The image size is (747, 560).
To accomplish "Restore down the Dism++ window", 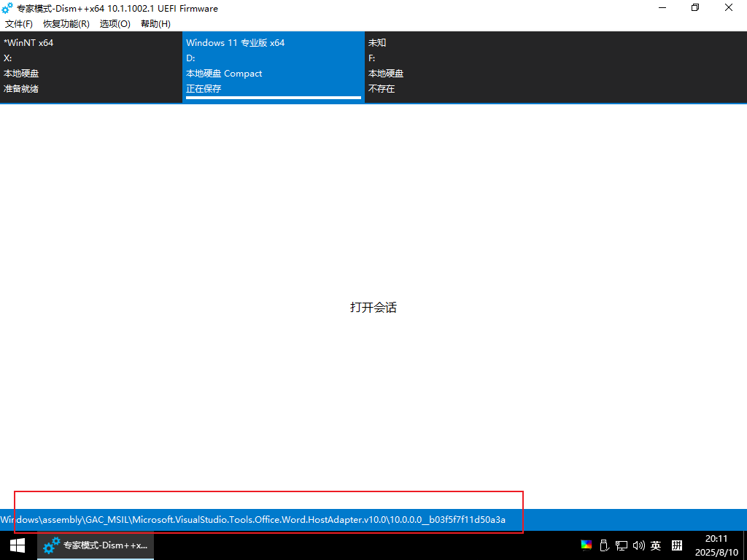I will (x=695, y=8).
